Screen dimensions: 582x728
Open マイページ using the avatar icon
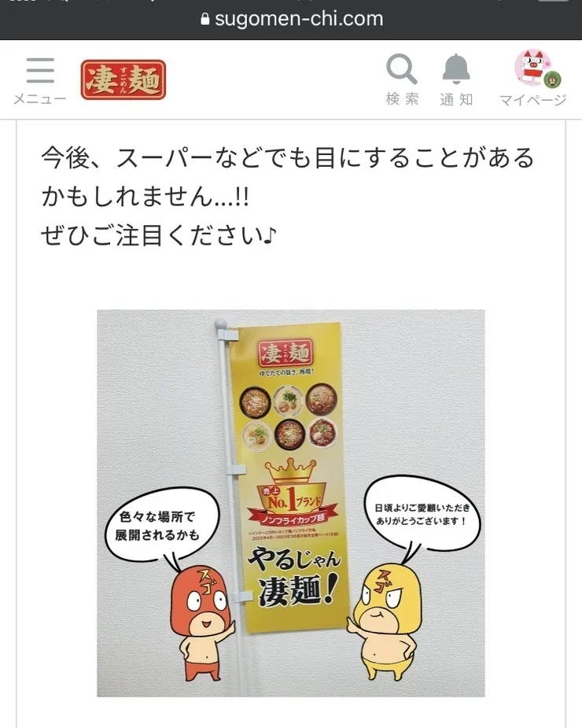click(x=532, y=68)
